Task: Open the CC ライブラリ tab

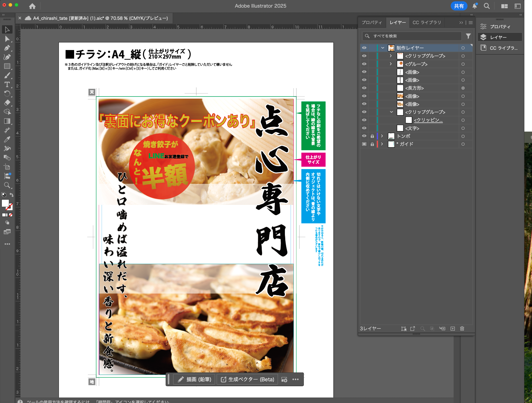Action: tap(426, 22)
